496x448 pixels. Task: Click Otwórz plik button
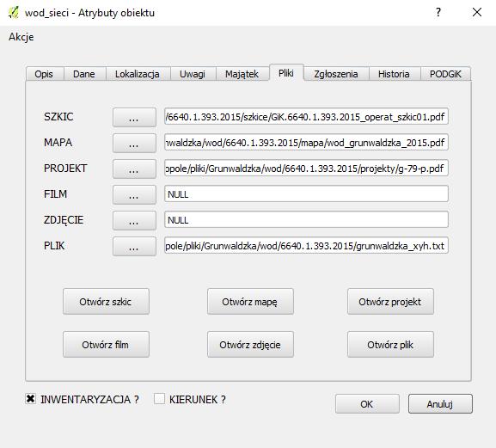tap(390, 345)
